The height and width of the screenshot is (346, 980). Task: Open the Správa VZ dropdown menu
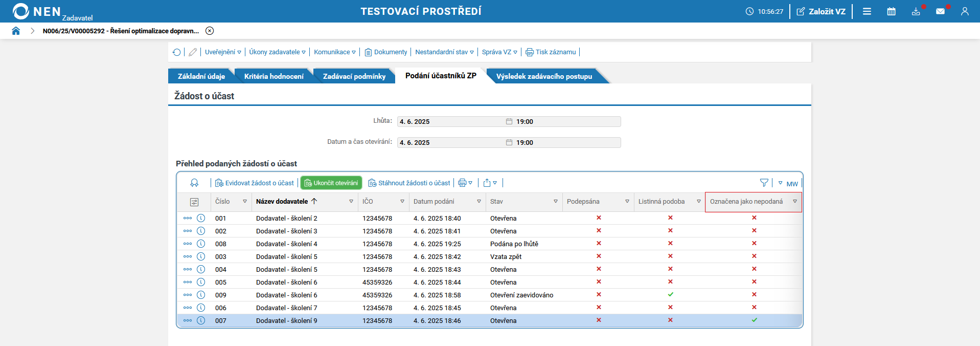[499, 52]
